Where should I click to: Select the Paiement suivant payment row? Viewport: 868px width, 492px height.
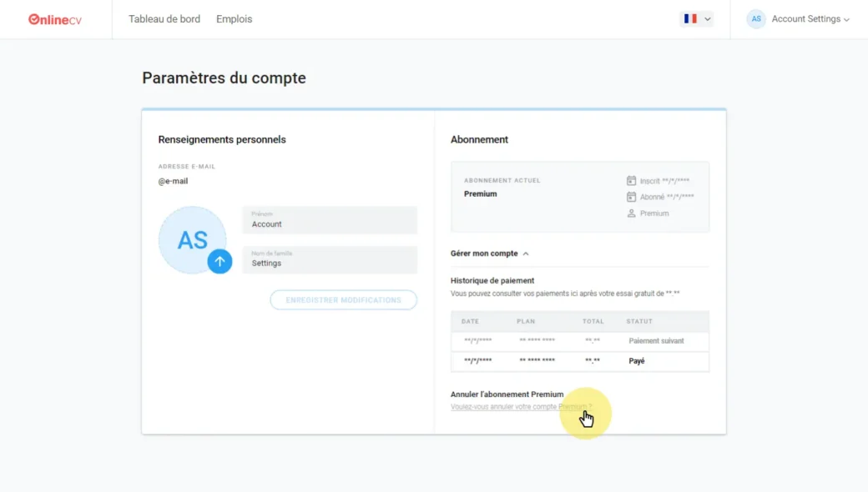(x=579, y=341)
